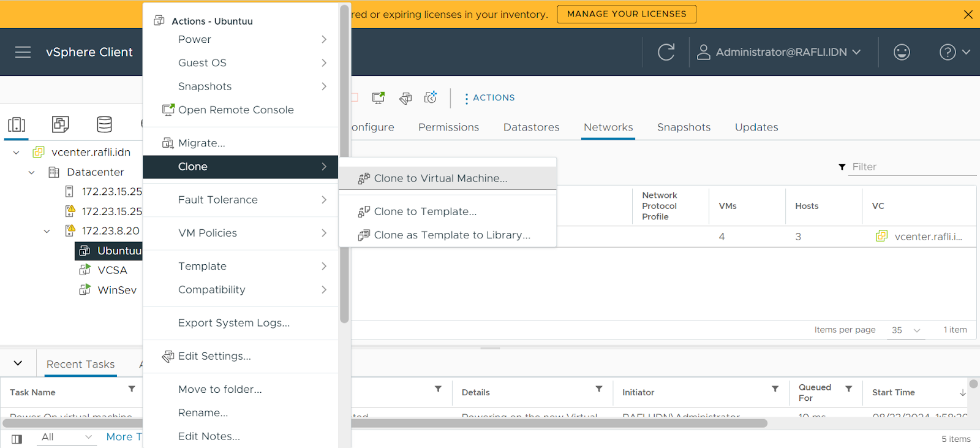The image size is (980, 448).
Task: Choose Rename entry
Action: coord(240,413)
